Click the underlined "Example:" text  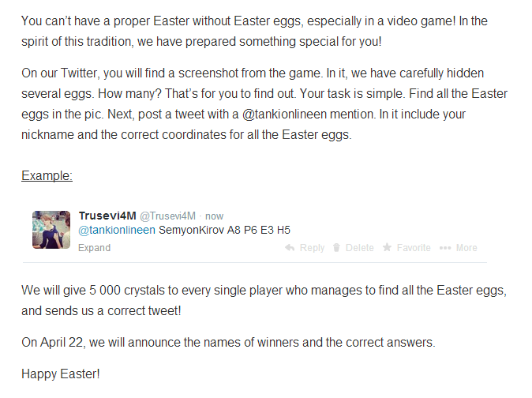tap(47, 175)
